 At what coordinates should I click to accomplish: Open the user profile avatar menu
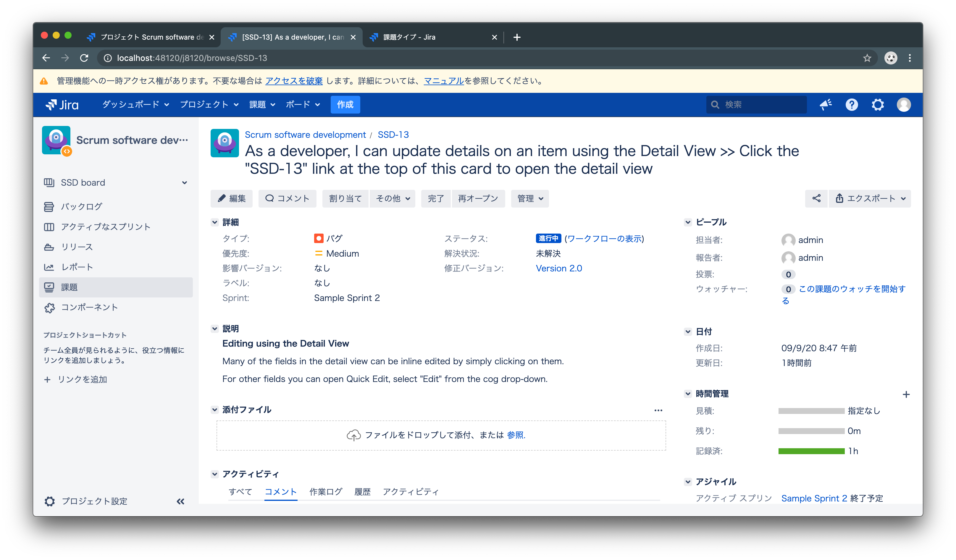(x=904, y=105)
